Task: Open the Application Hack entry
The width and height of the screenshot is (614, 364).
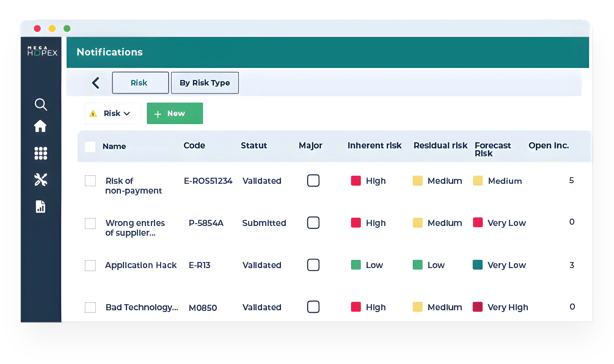Action: tap(141, 265)
